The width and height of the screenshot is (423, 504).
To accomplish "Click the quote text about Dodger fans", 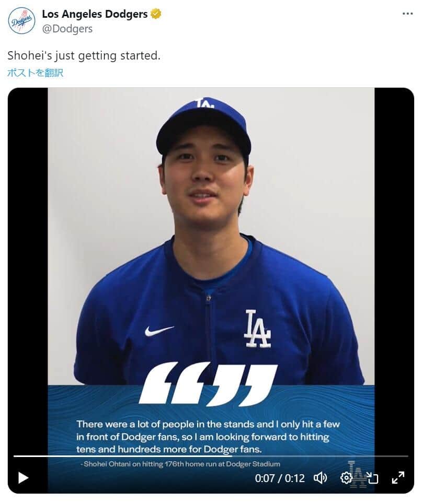I will [x=208, y=437].
